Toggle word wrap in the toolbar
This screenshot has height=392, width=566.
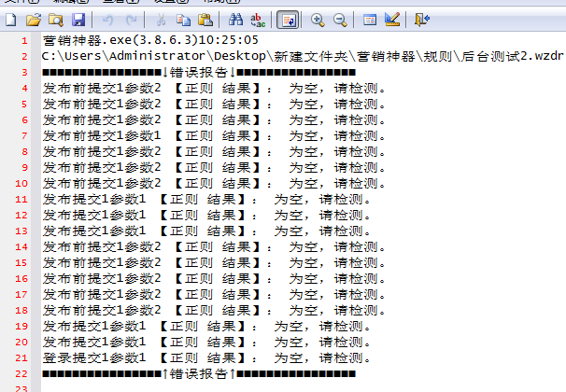tap(288, 20)
